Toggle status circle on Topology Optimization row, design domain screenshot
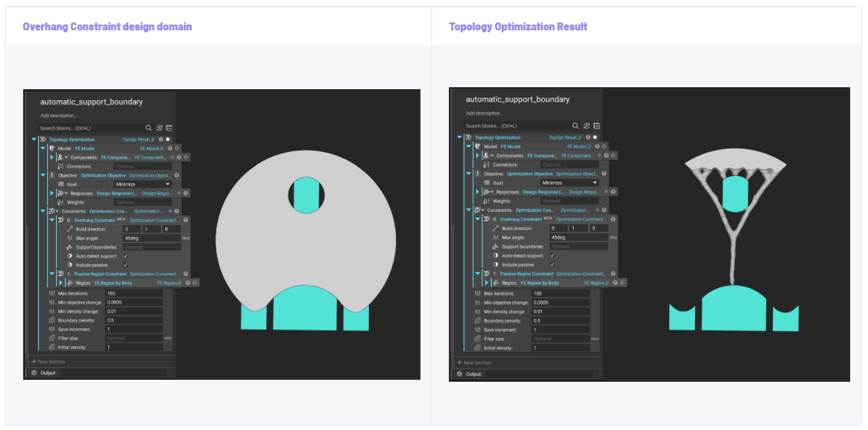 click(168, 139)
